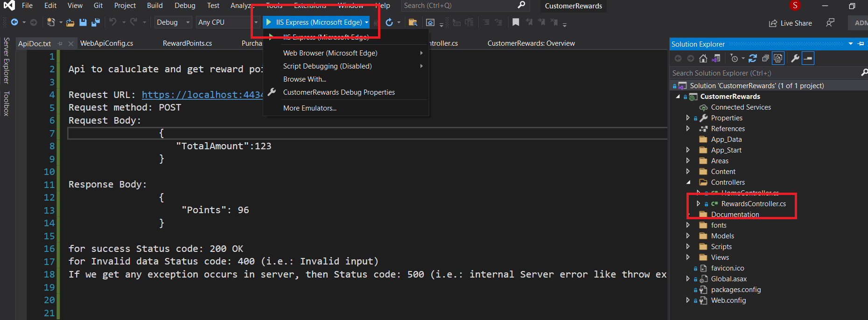The height and width of the screenshot is (320, 868).
Task: Expand the RewardsController.cs node
Action: point(698,204)
